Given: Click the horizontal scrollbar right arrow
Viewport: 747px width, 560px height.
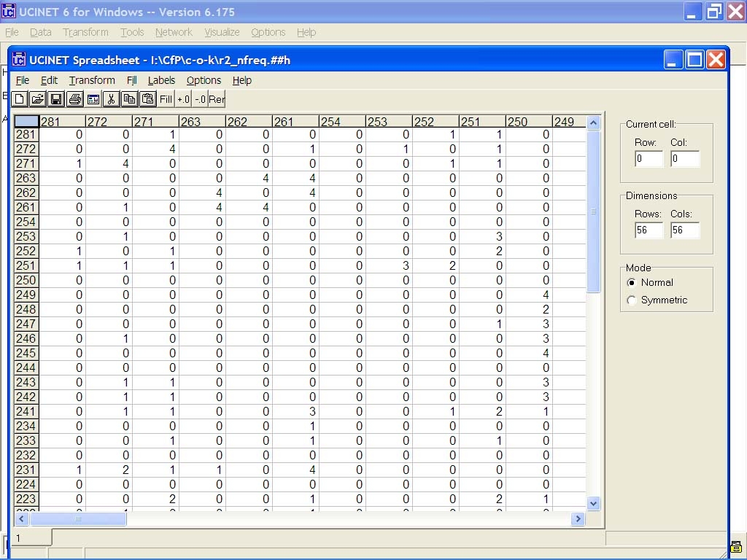Looking at the screenshot, I should coord(578,519).
